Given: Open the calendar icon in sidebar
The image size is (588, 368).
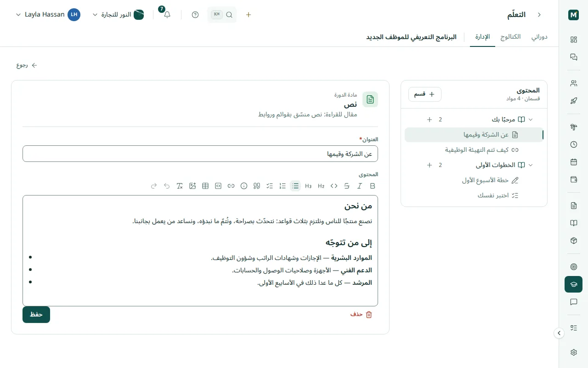Looking at the screenshot, I should (x=573, y=162).
